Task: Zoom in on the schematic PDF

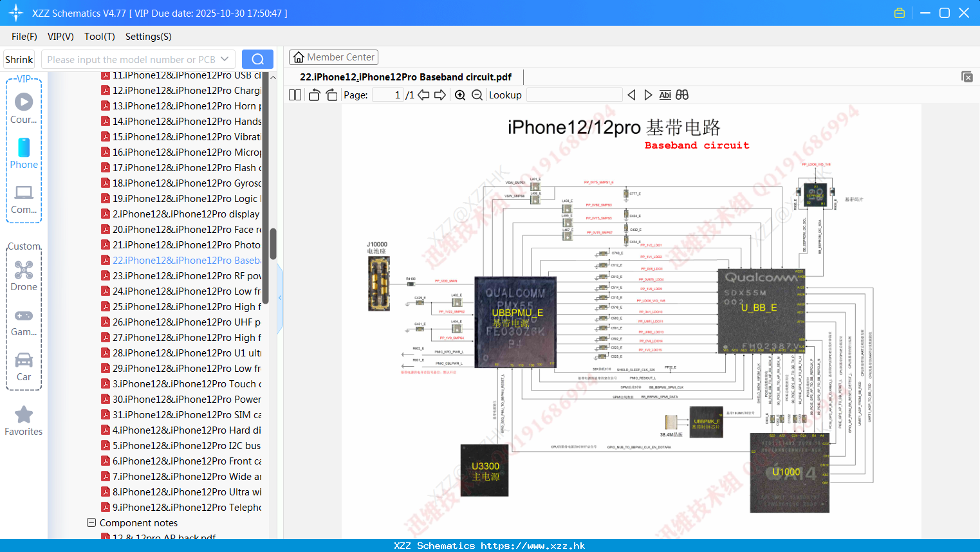Action: [x=460, y=95]
